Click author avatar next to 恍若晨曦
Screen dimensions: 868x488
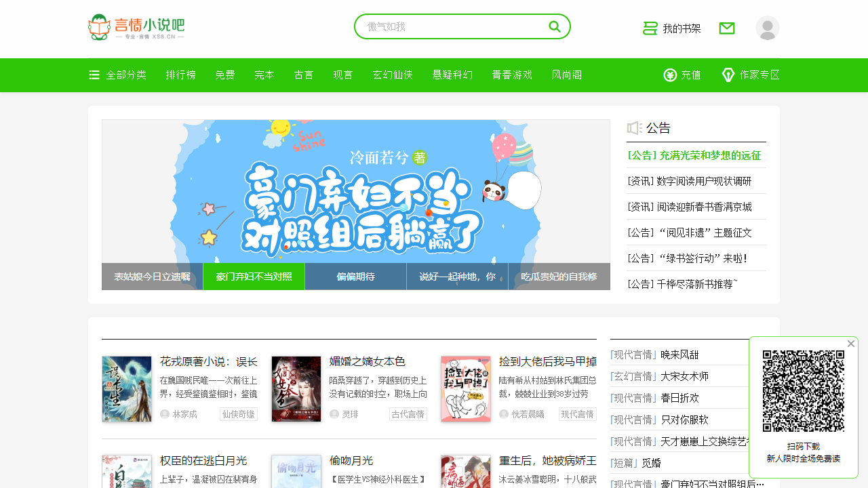click(x=504, y=414)
